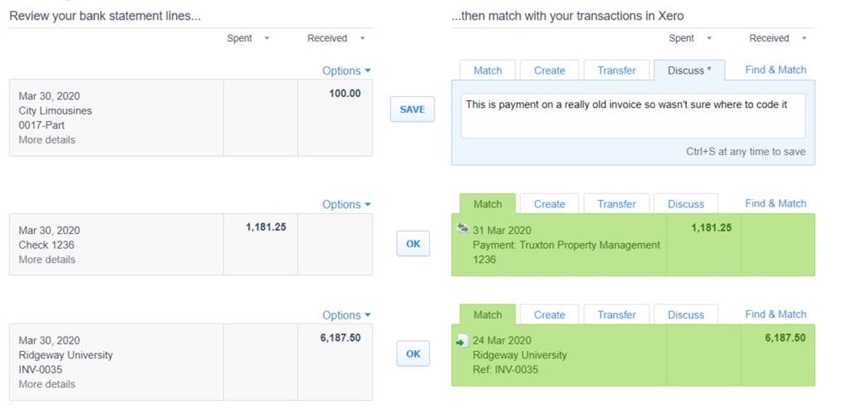Select Transfer tab for Check 1236 row
Screen dimensions: 850x414
click(616, 204)
